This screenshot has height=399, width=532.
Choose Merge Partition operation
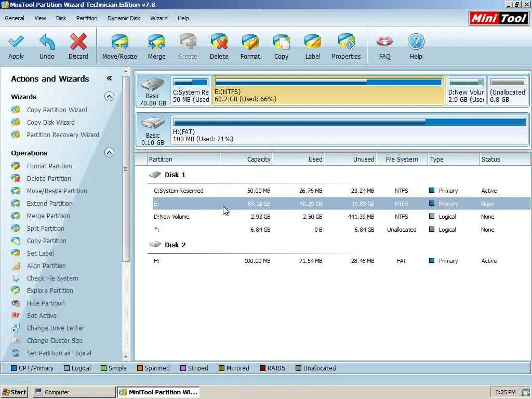pos(48,216)
